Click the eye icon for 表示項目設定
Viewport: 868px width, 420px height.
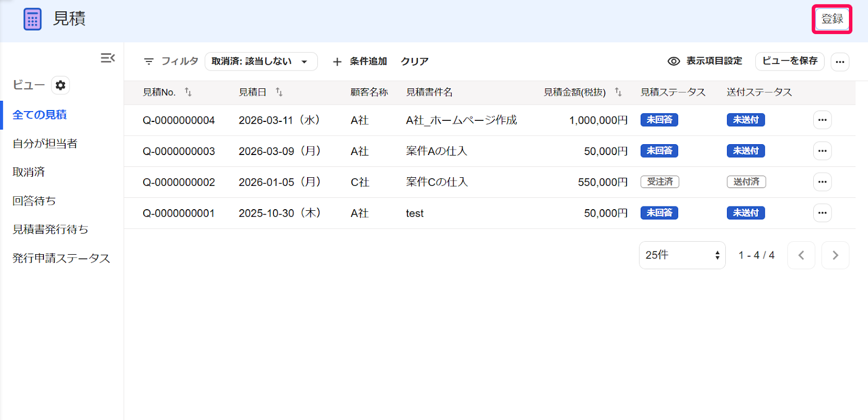[x=674, y=61]
